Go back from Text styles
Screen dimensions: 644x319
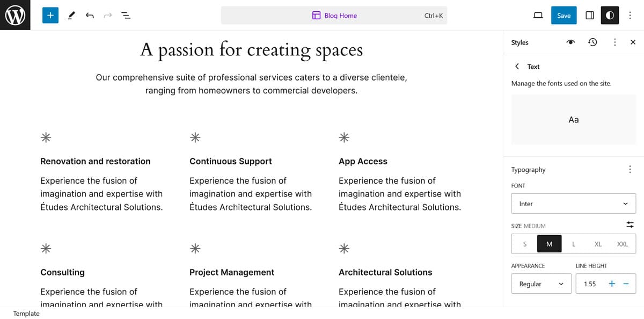pyautogui.click(x=517, y=67)
